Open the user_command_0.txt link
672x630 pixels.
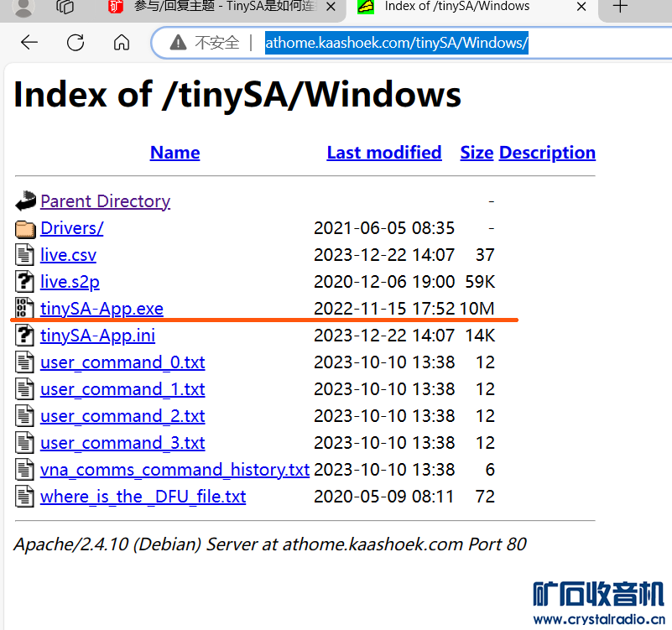(x=122, y=362)
